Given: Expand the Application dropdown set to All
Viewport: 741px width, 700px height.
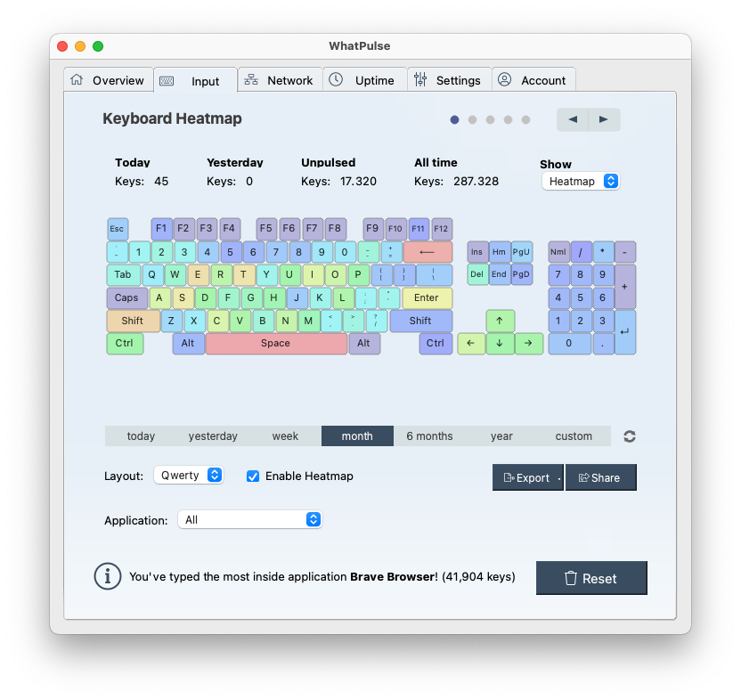Looking at the screenshot, I should point(249,519).
